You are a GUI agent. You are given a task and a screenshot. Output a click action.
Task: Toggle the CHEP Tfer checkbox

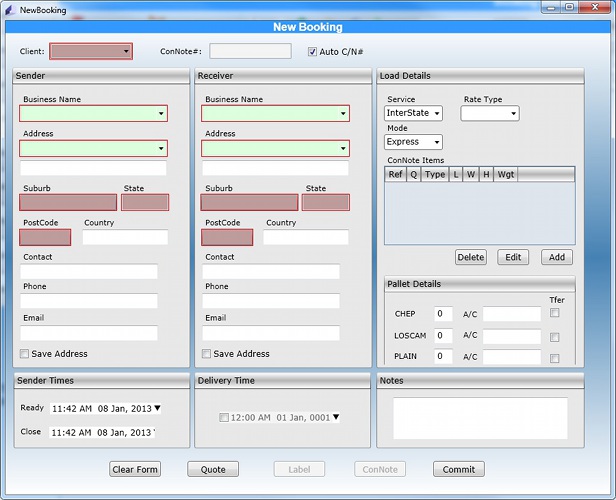coord(554,313)
